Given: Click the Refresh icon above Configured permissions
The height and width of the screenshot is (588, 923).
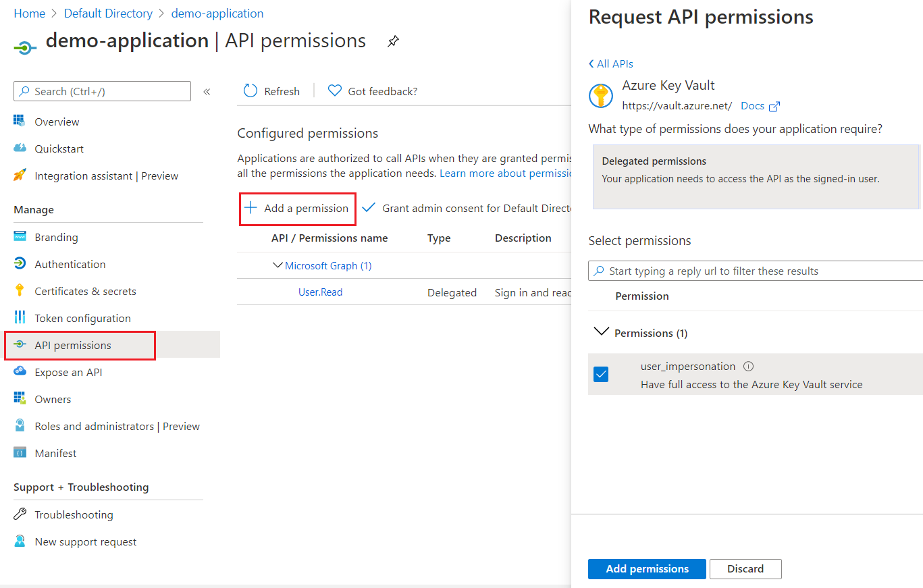Looking at the screenshot, I should click(250, 90).
